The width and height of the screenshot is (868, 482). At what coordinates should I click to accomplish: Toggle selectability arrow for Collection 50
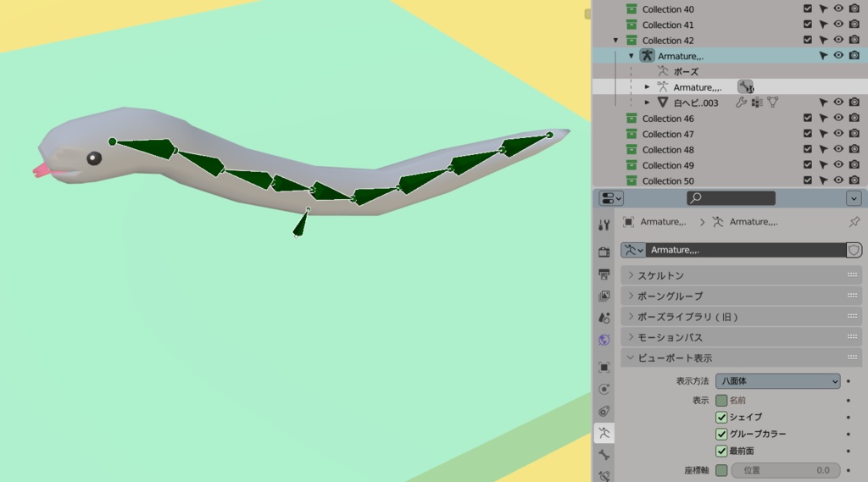click(x=823, y=180)
